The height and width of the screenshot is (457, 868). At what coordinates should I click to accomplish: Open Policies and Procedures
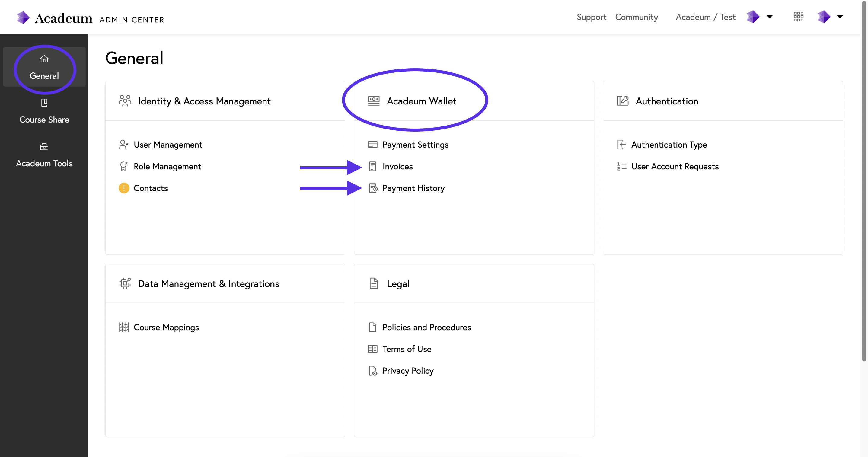426,327
